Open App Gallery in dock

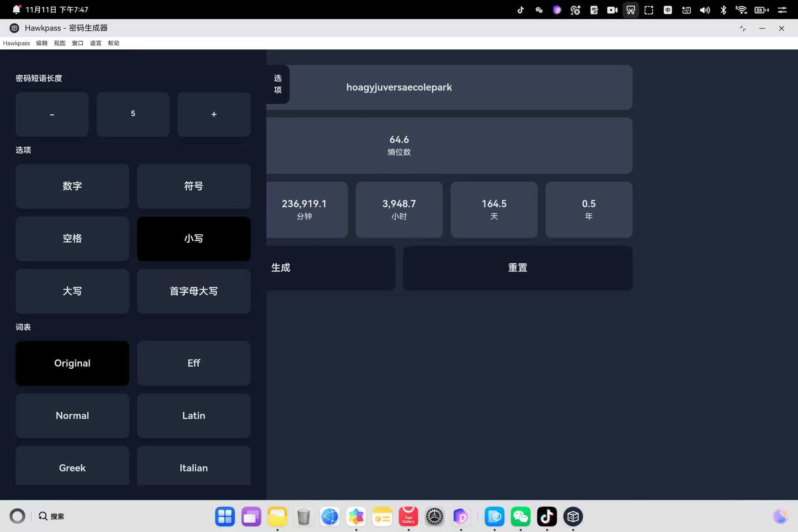coord(408,517)
